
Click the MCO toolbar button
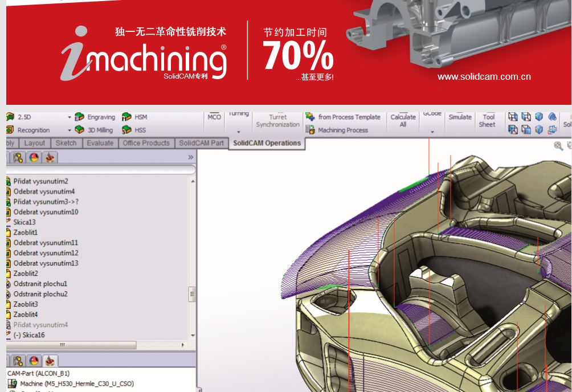coord(214,117)
